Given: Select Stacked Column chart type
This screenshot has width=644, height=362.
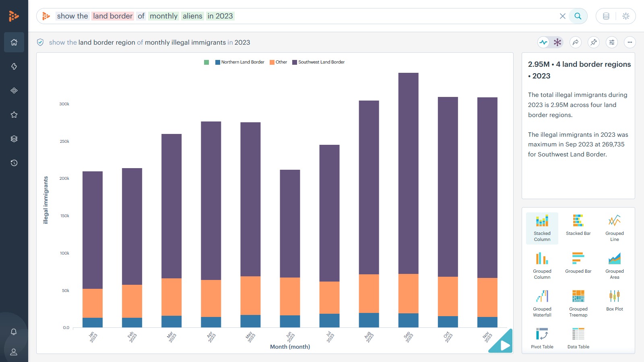Looking at the screenshot, I should 542,228.
